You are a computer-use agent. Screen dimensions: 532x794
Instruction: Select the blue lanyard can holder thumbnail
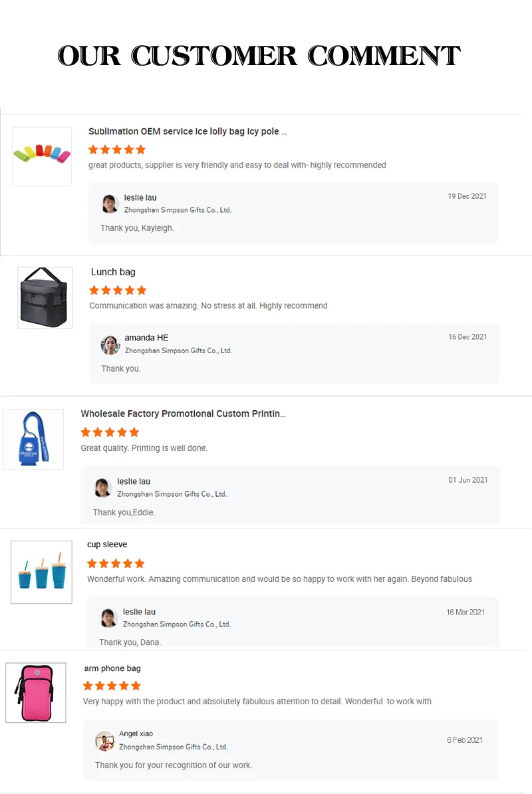pyautogui.click(x=33, y=439)
